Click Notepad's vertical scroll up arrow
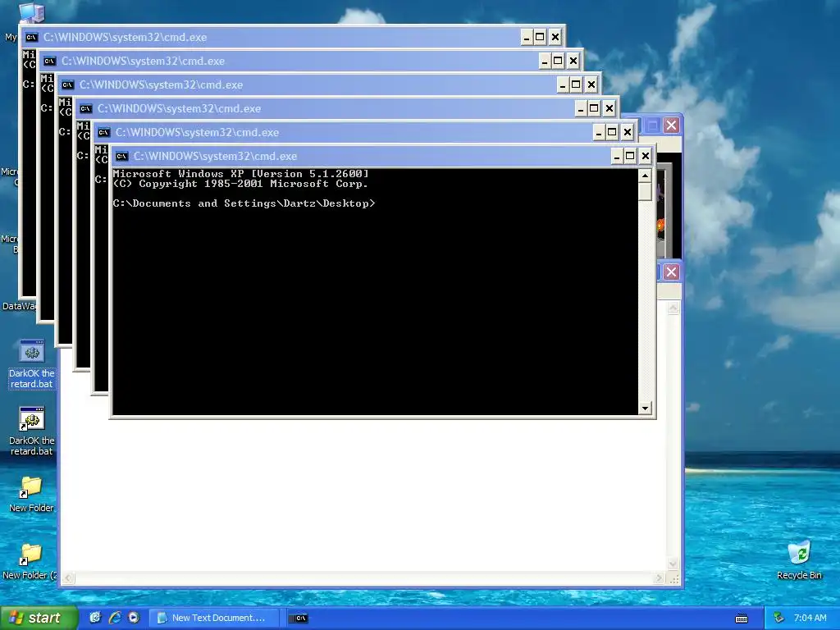This screenshot has width=840, height=630. (673, 308)
